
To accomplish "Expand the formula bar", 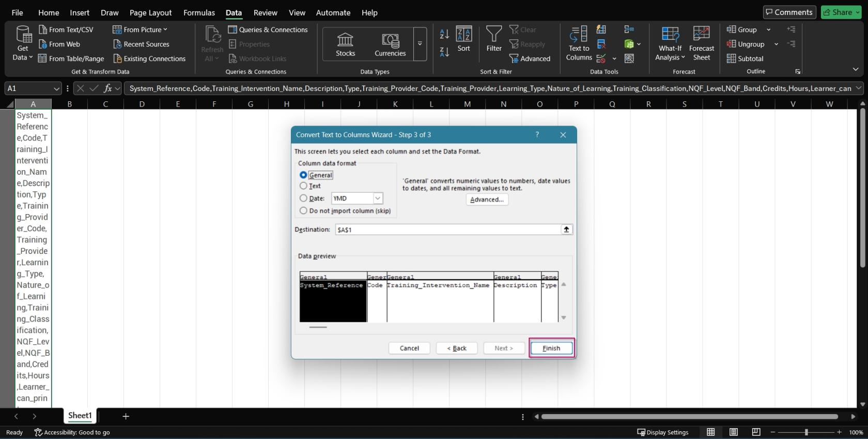I will click(x=859, y=88).
